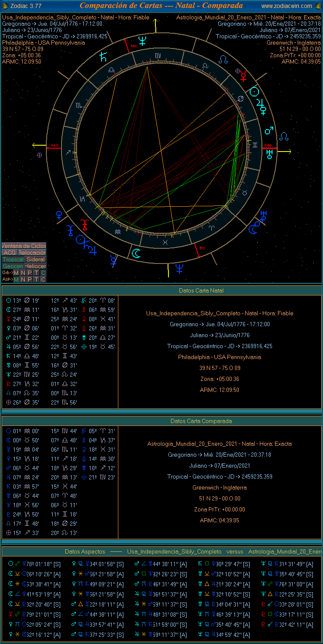Switch to the Sideral zodiac
323x644 pixels.
tap(35, 259)
